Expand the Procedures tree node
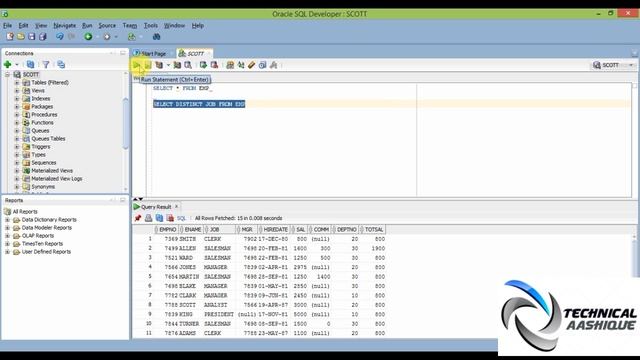 click(17, 115)
